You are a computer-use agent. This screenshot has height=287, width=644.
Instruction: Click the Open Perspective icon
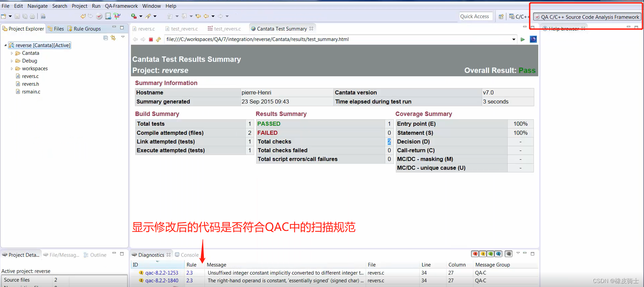[x=501, y=16]
